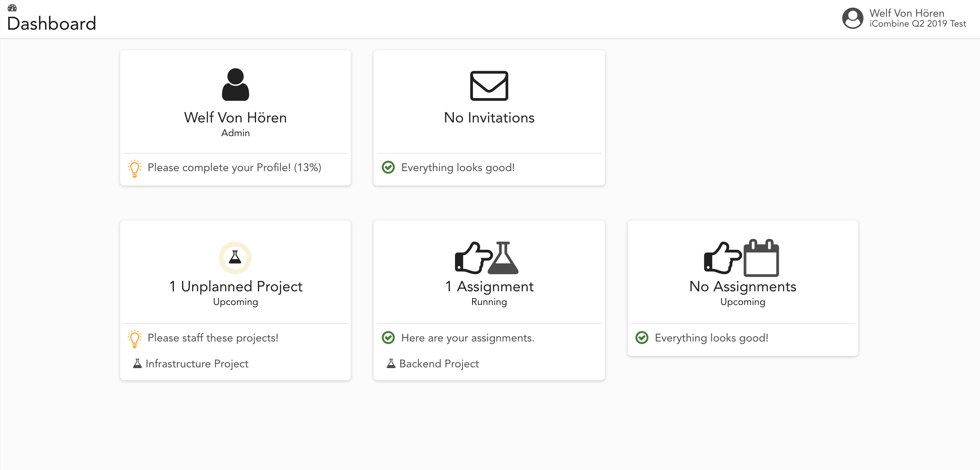This screenshot has height=470, width=980.
Task: Click the person silhouette icon on the profile card
Action: (x=235, y=84)
